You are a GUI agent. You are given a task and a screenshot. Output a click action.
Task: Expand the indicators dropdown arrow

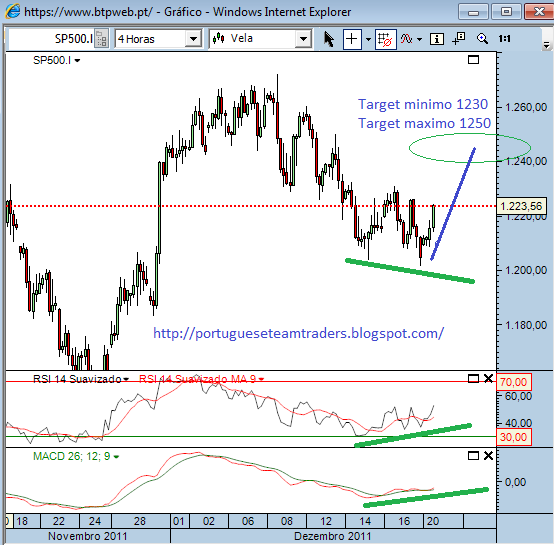[x=419, y=39]
